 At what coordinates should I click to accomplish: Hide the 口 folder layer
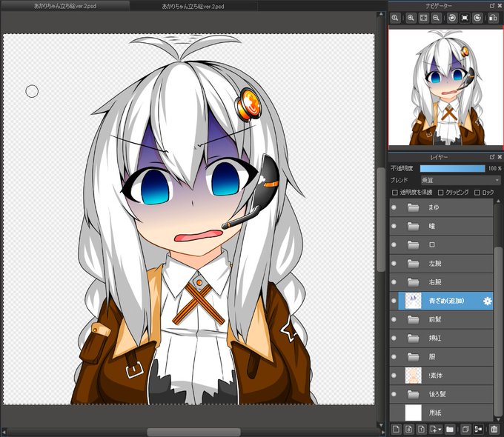click(394, 245)
